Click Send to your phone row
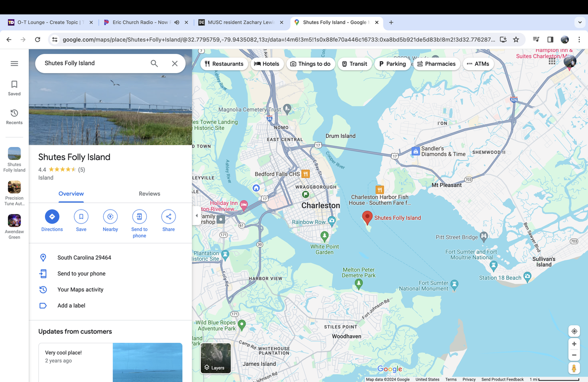 tap(110, 274)
